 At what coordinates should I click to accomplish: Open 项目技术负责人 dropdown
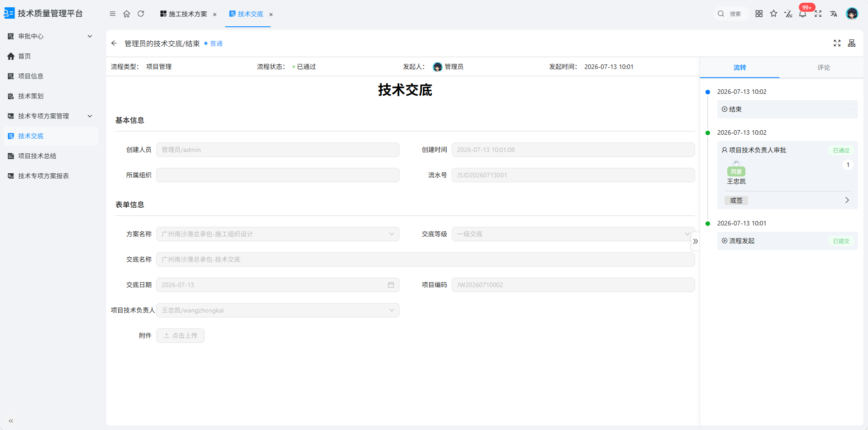(x=278, y=310)
